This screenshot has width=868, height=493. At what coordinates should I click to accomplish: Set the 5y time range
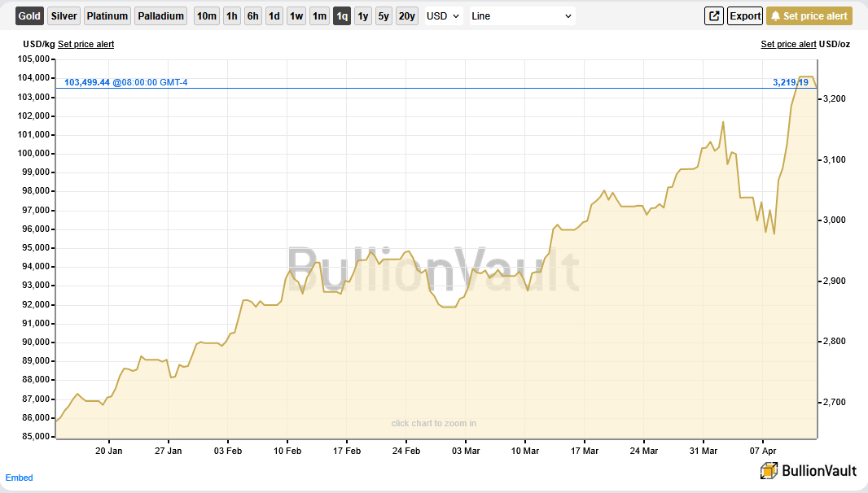point(384,16)
